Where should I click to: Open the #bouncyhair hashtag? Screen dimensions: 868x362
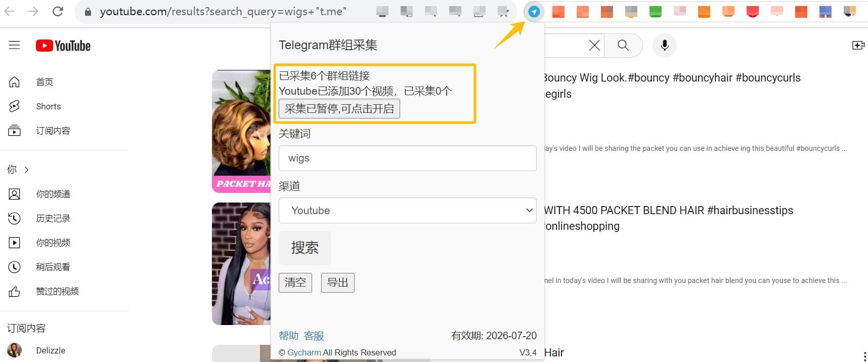tap(702, 77)
